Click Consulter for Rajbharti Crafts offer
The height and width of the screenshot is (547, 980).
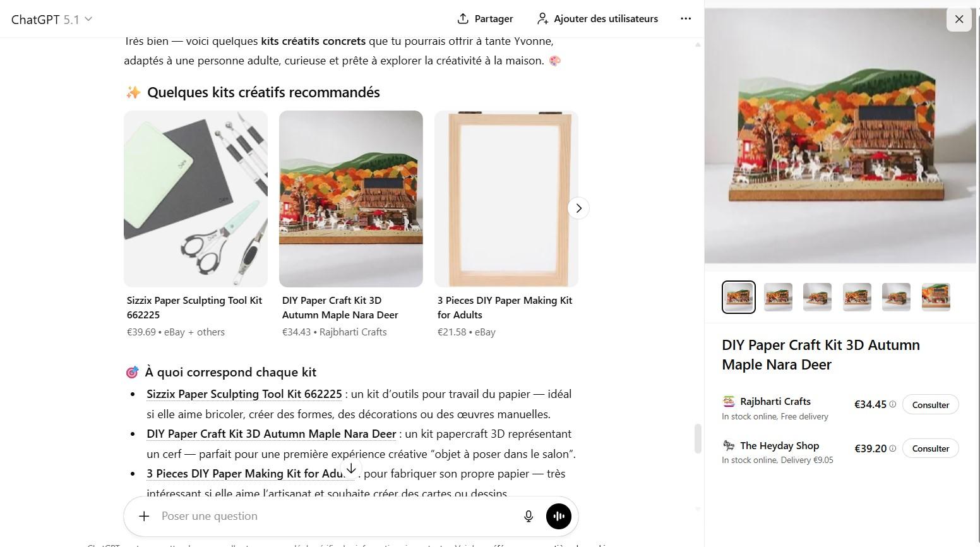pos(930,405)
